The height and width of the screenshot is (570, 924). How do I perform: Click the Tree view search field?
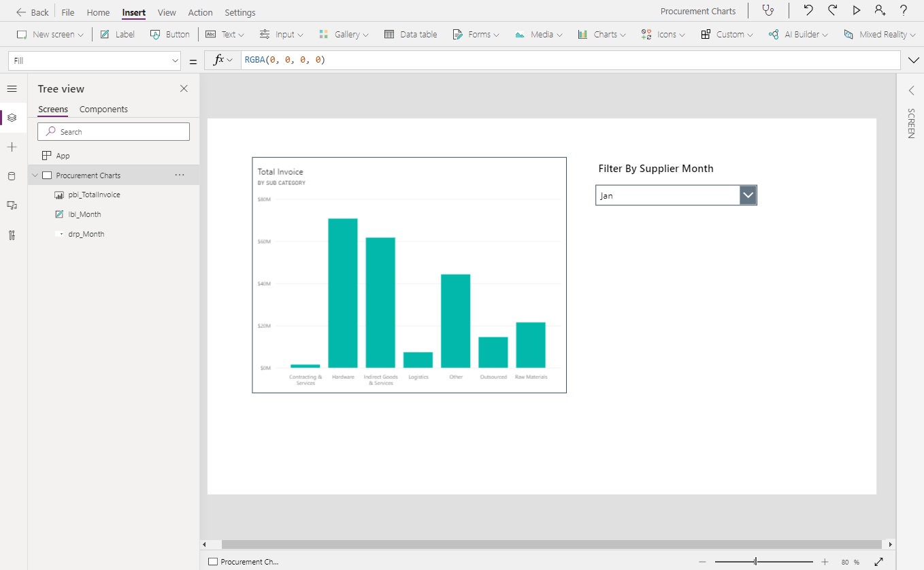tap(113, 131)
